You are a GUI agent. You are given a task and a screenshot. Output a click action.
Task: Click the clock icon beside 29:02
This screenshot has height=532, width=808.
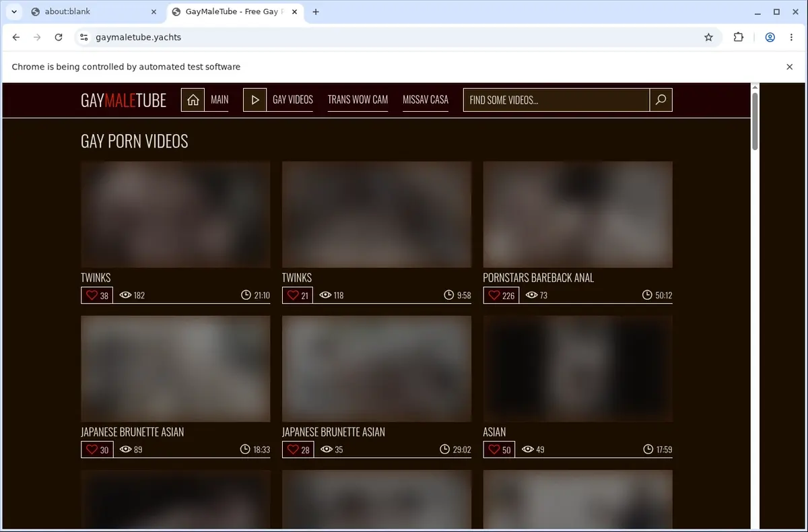pyautogui.click(x=444, y=449)
